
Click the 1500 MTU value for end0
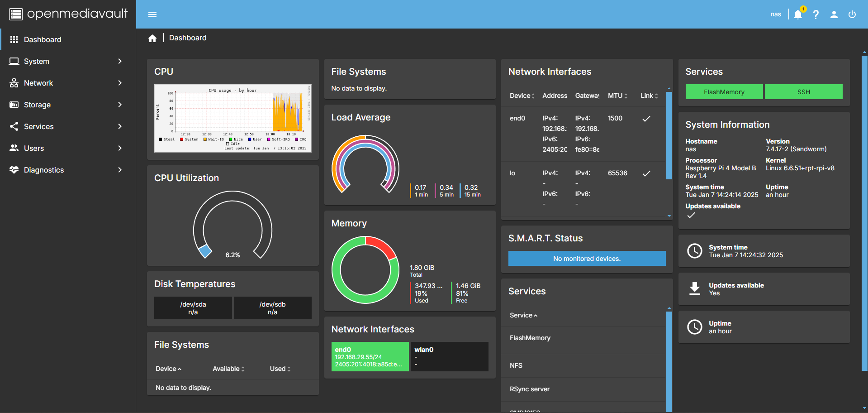615,119
